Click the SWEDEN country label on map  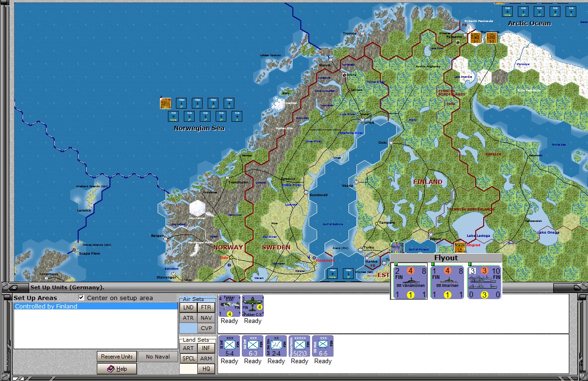point(276,247)
